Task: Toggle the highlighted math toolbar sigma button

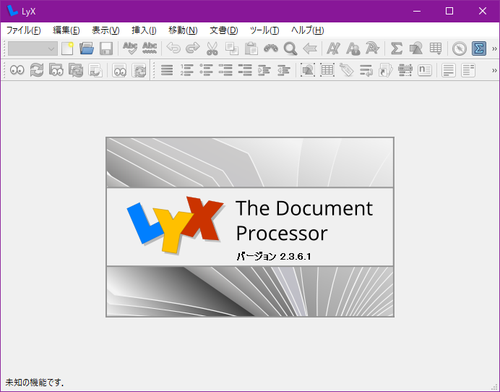Action: pos(479,49)
